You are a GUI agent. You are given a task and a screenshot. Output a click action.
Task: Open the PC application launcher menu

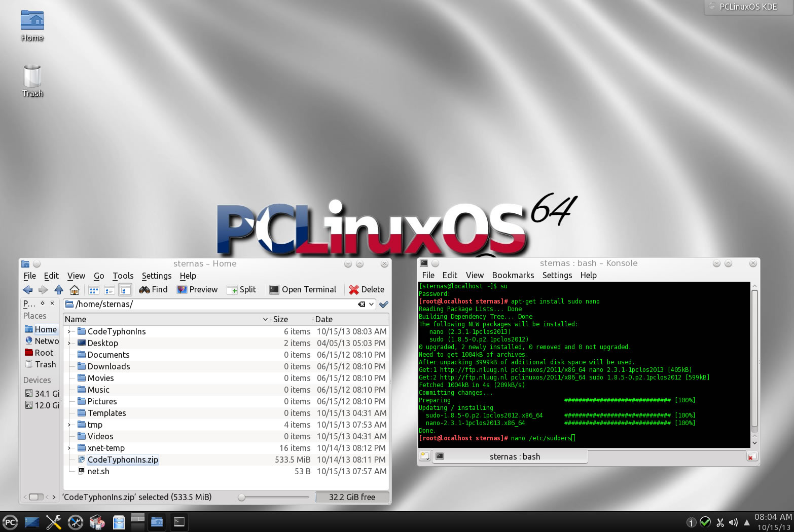(x=10, y=522)
